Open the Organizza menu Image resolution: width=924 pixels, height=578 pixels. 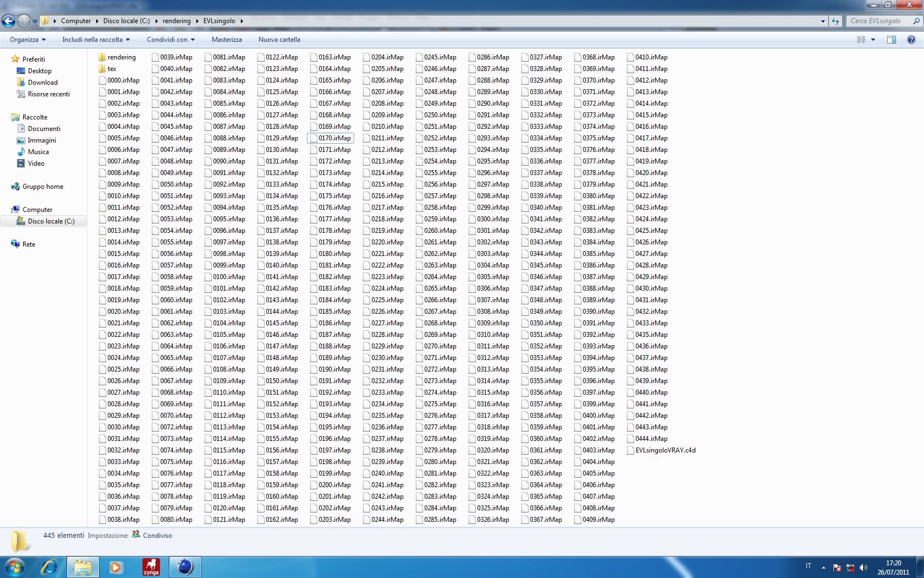[x=28, y=40]
